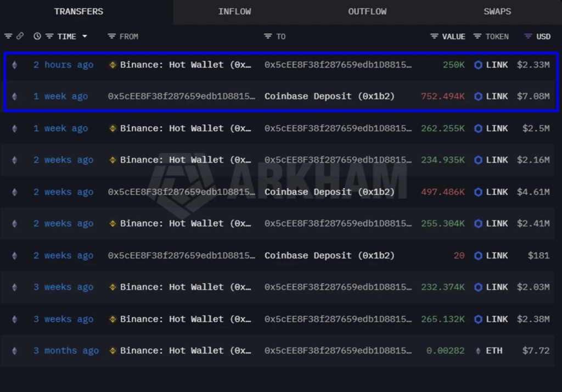Click Ethereum icon on 262.255K row
The width and height of the screenshot is (562, 392).
click(14, 128)
